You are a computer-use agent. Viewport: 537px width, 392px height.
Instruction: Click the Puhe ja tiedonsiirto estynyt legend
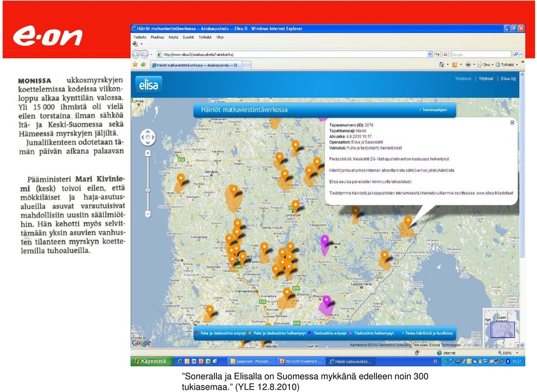click(x=220, y=333)
